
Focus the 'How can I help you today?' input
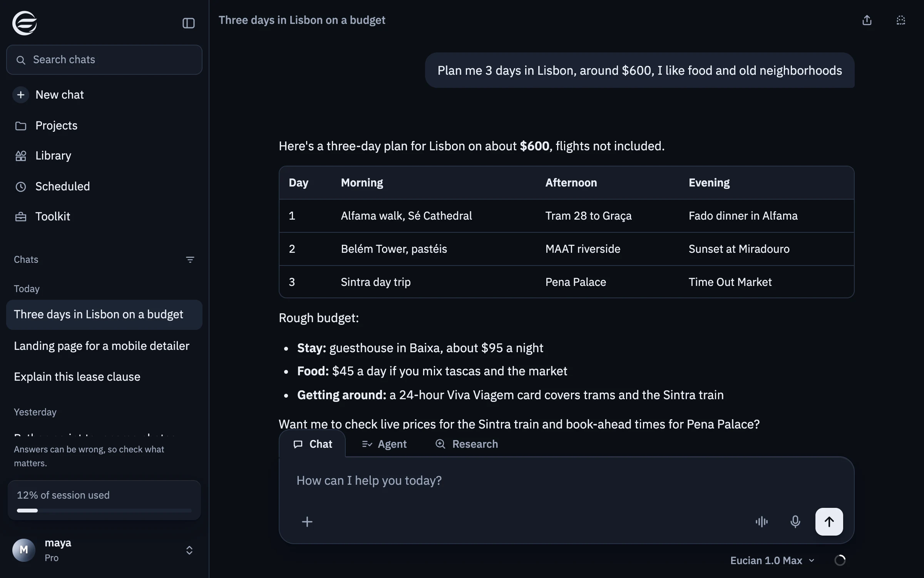coord(566,481)
